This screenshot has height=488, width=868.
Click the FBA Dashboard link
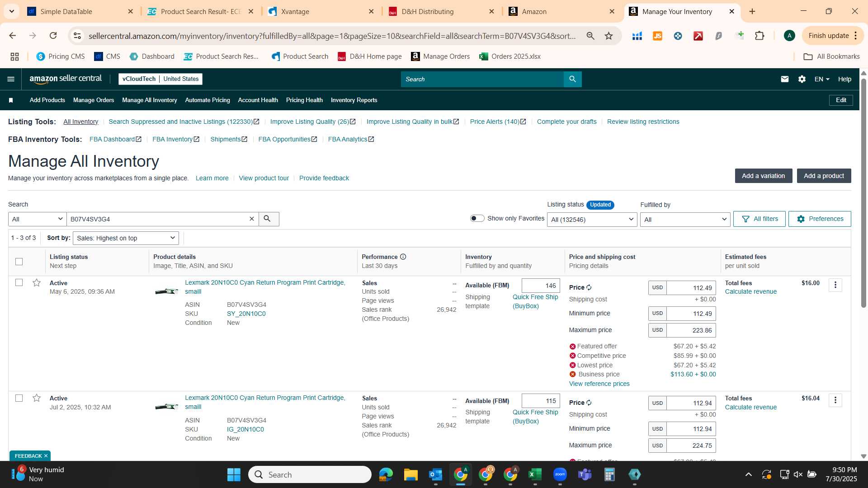115,139
